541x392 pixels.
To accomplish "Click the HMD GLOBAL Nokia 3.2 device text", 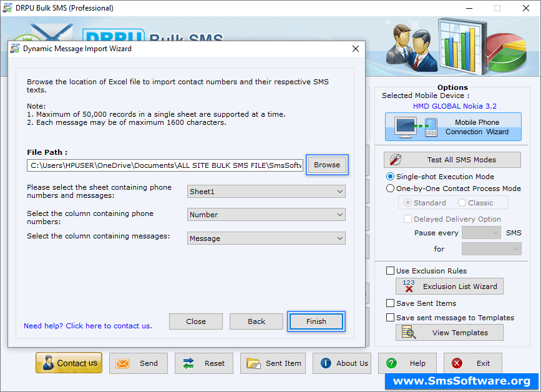I will [455, 106].
